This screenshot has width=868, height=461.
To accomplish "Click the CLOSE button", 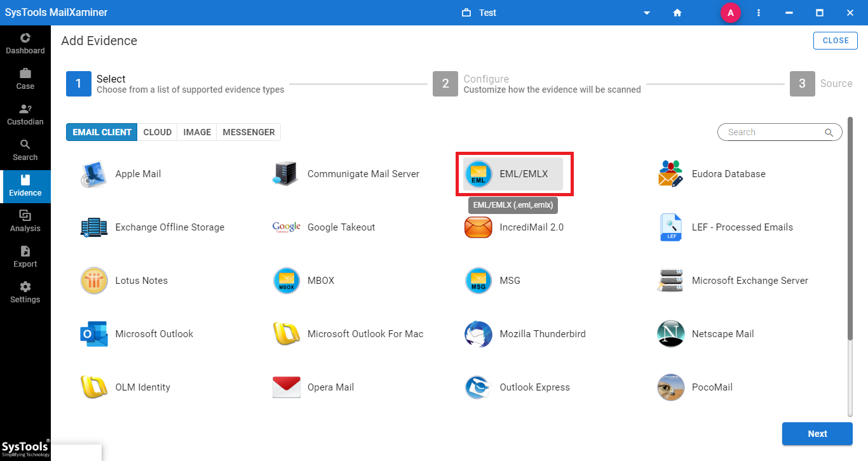I will pos(836,41).
